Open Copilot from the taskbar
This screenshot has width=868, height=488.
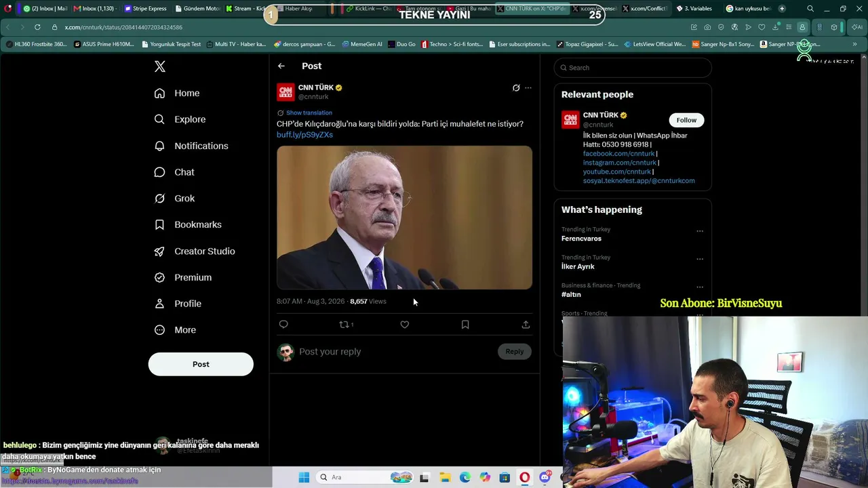tap(485, 478)
